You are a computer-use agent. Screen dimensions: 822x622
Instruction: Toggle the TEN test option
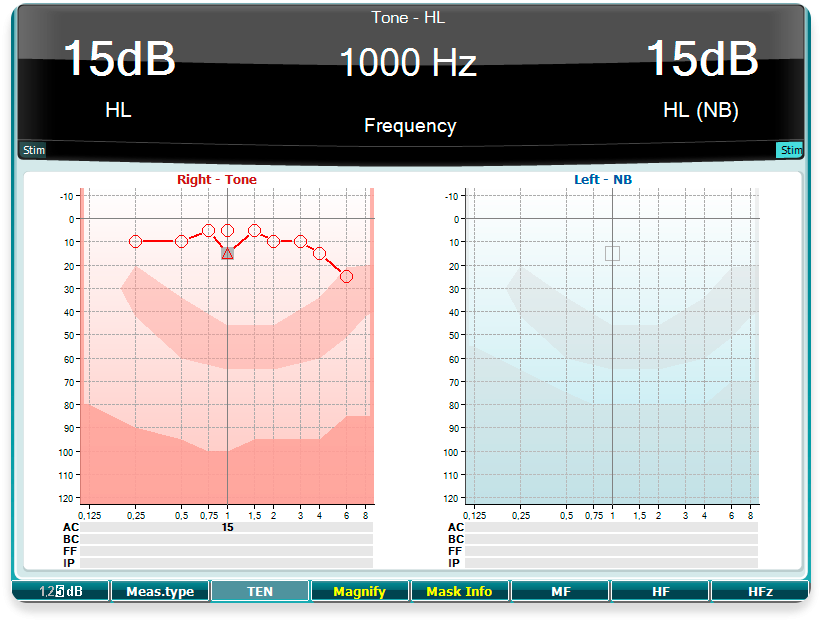click(x=260, y=592)
